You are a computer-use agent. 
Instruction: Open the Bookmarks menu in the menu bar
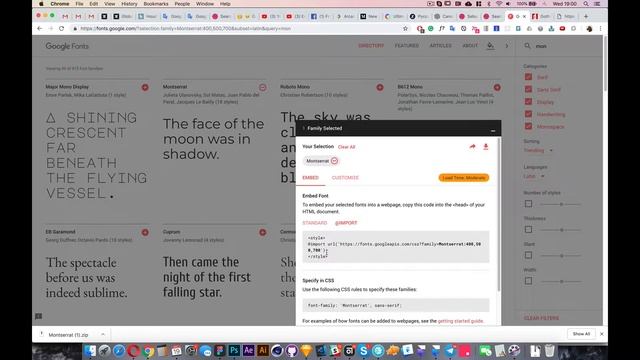[156, 4]
